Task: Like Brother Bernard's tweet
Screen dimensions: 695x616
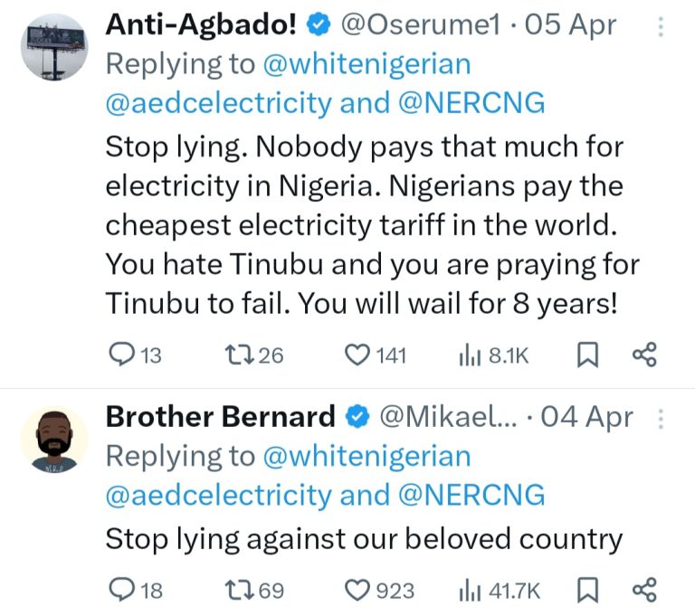Action: 358,591
